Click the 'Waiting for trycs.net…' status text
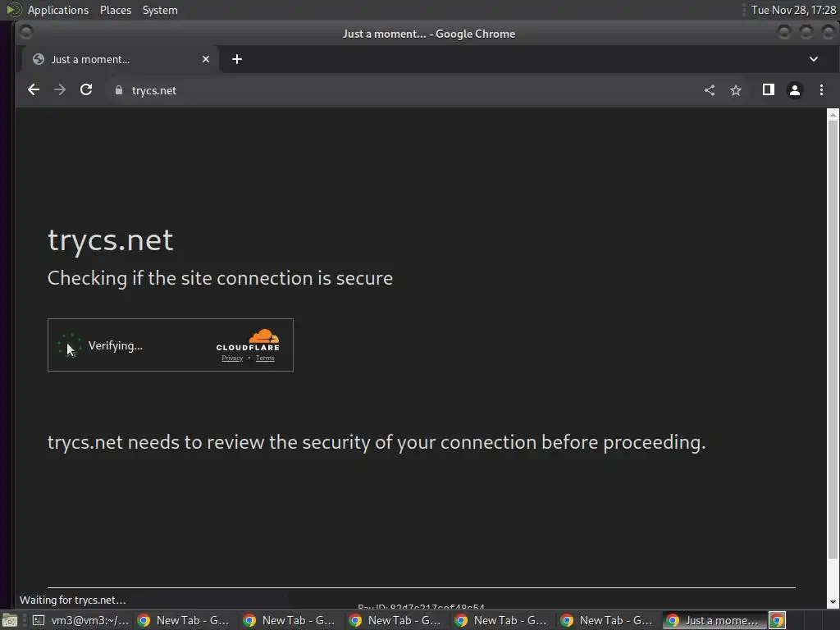The height and width of the screenshot is (630, 840). [73, 600]
